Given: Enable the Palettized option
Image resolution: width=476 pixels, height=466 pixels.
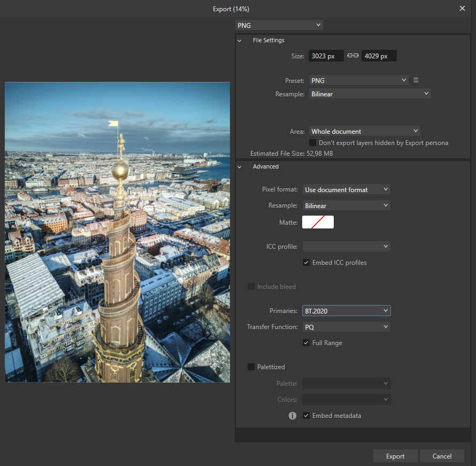Looking at the screenshot, I should point(251,366).
